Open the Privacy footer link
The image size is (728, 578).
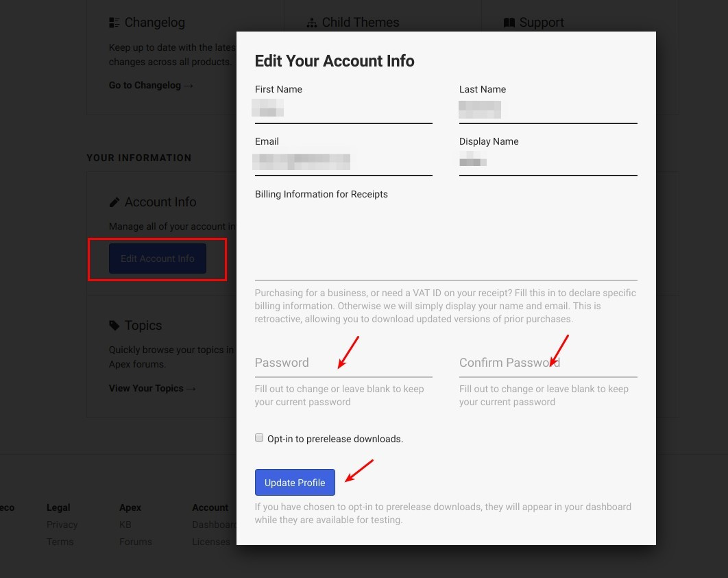(62, 525)
